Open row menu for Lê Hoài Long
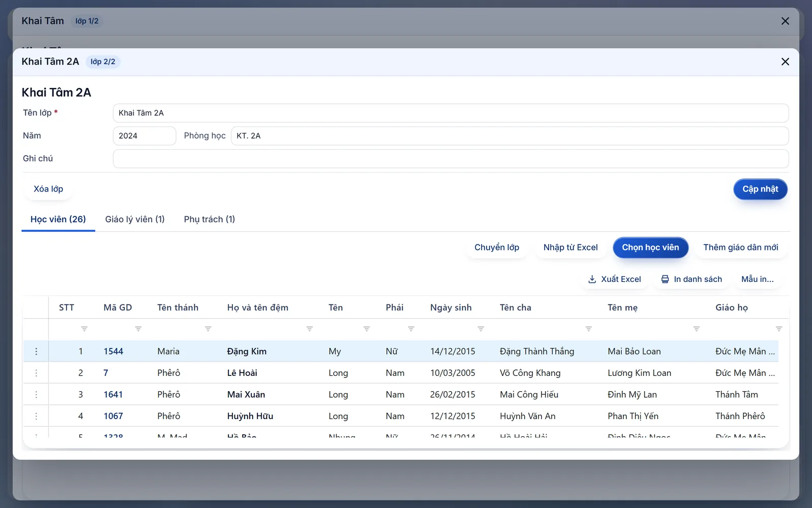Image resolution: width=812 pixels, height=508 pixels. pos(36,373)
